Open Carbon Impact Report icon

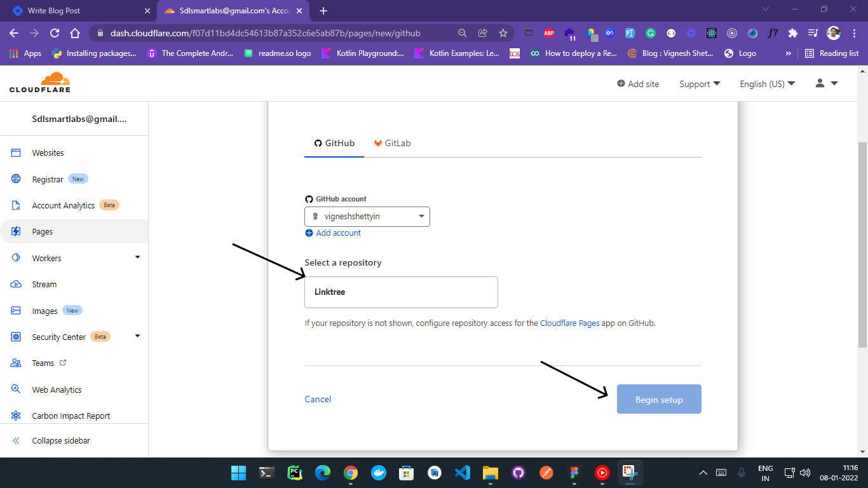16,416
